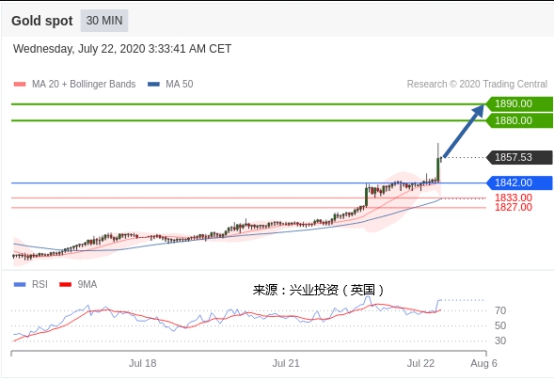Click the 1880.00 green price tag
This screenshot has height=380, width=554.
(519, 121)
